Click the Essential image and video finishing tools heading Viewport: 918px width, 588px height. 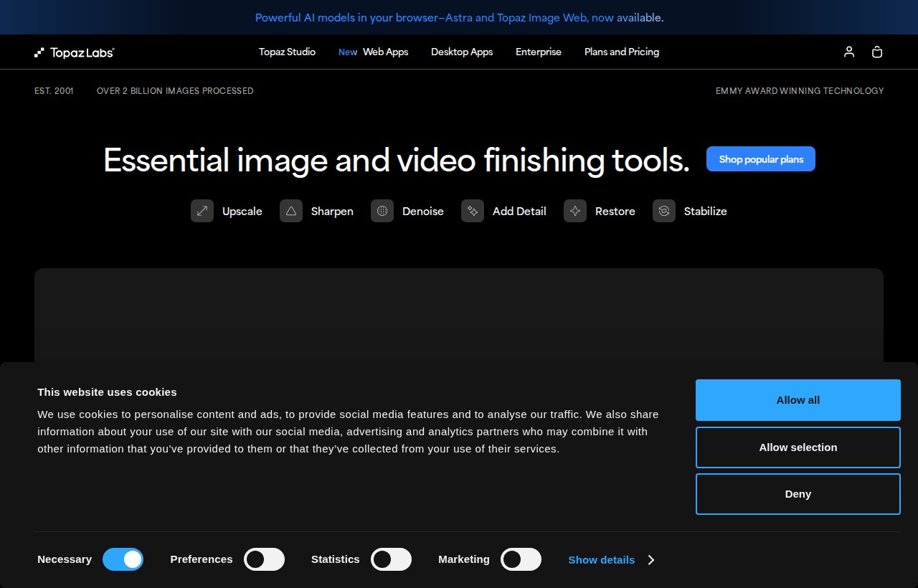[397, 160]
